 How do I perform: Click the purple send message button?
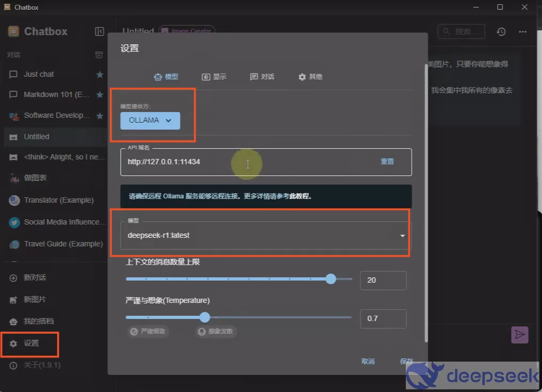tap(520, 335)
